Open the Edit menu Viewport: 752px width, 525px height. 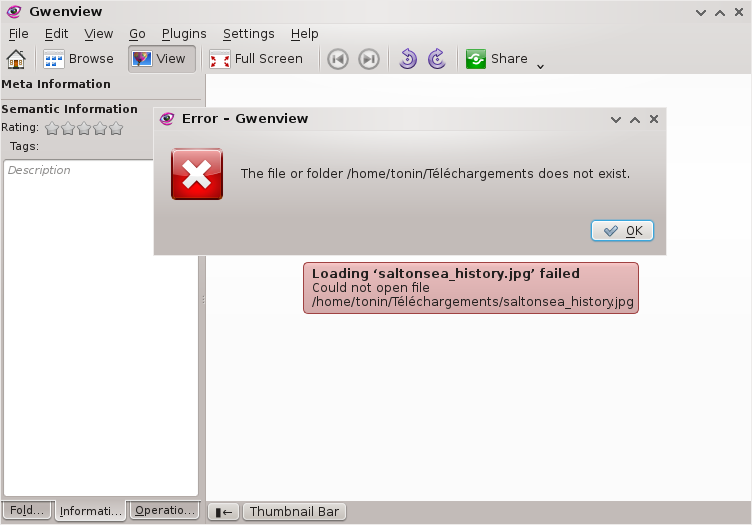point(57,34)
